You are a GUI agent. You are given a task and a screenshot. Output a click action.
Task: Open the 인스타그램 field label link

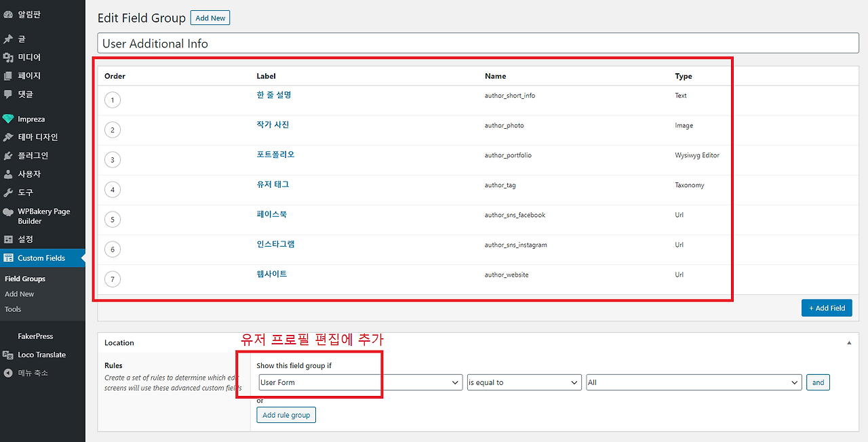point(276,244)
